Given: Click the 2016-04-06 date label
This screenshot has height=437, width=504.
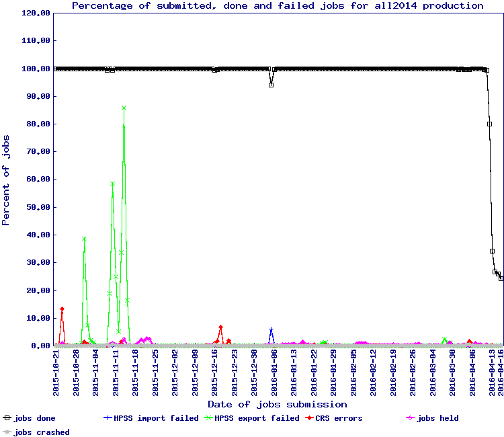Looking at the screenshot, I should [472, 373].
